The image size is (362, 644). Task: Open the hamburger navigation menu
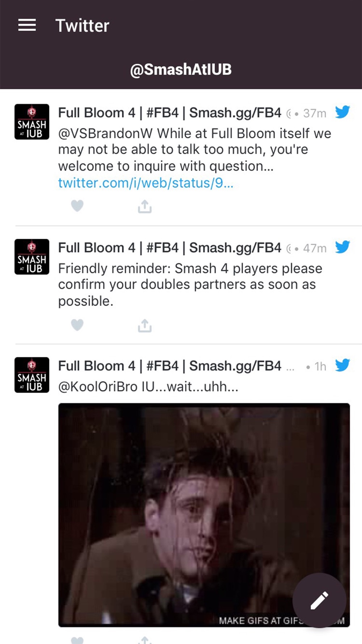pyautogui.click(x=27, y=25)
